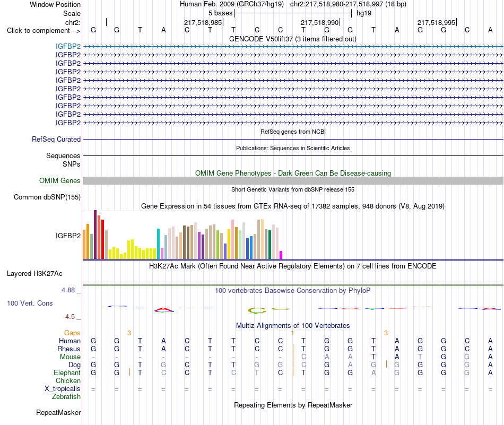Select the Zebrafish species row label
The image size is (504, 425).
pyautogui.click(x=66, y=397)
